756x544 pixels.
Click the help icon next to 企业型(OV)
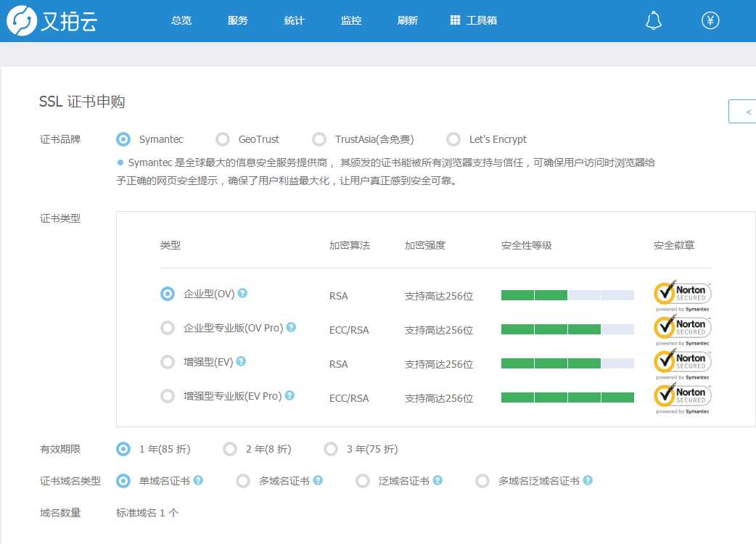coord(242,293)
